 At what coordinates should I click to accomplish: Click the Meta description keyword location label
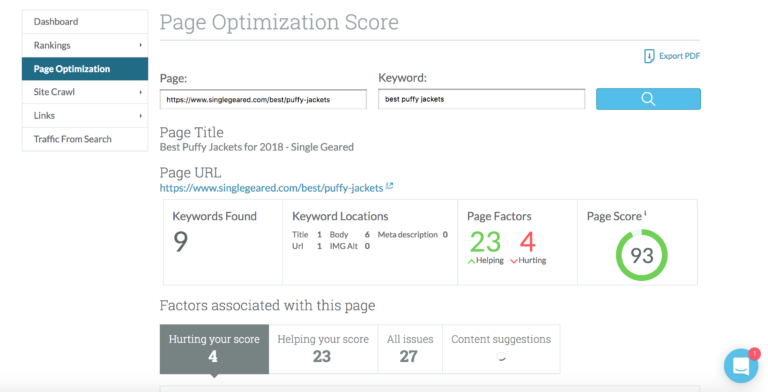pyautogui.click(x=408, y=235)
